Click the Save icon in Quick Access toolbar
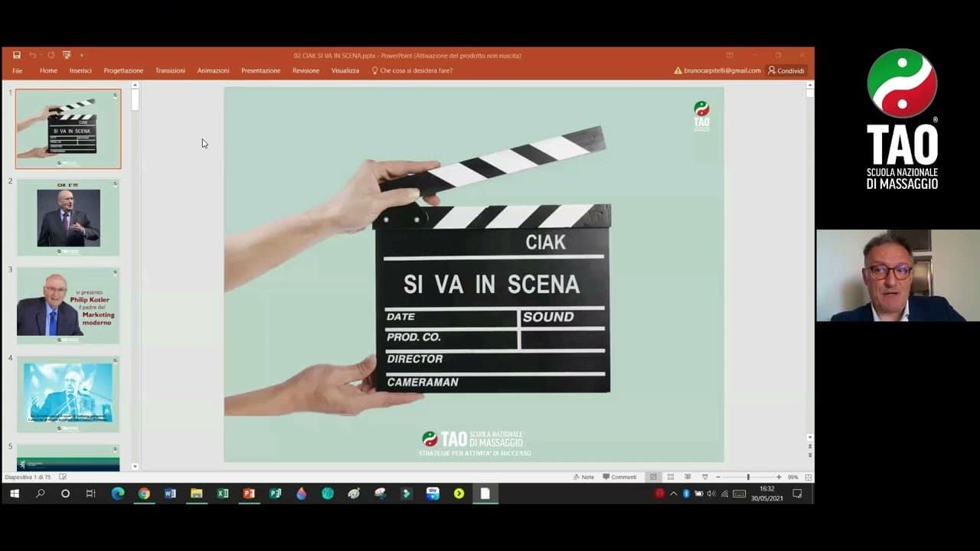980x551 pixels. coord(16,55)
